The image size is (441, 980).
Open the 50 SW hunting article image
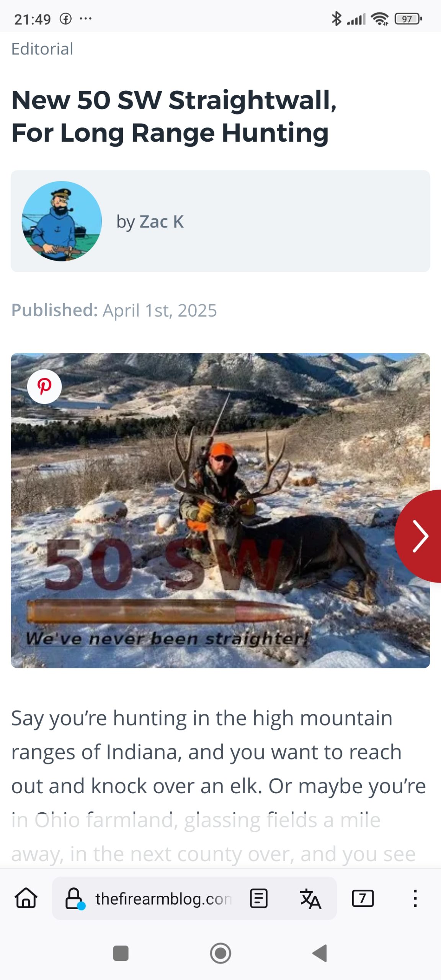[220, 510]
